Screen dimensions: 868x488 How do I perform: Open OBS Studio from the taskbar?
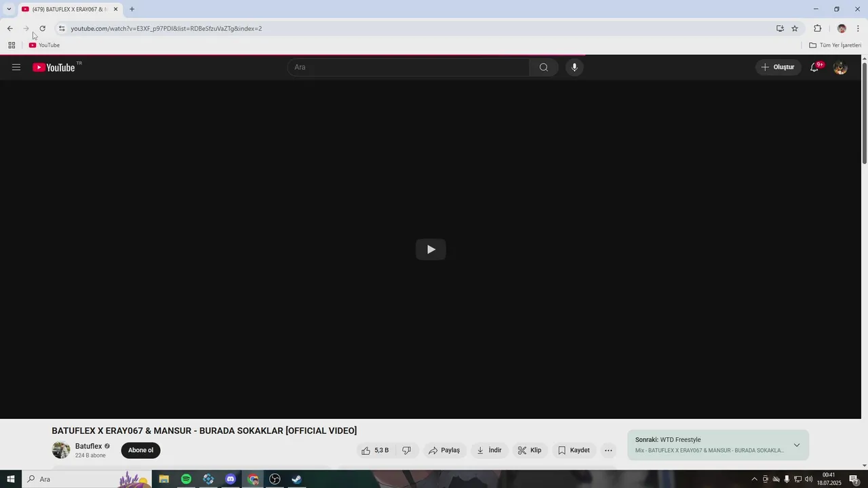click(x=275, y=479)
